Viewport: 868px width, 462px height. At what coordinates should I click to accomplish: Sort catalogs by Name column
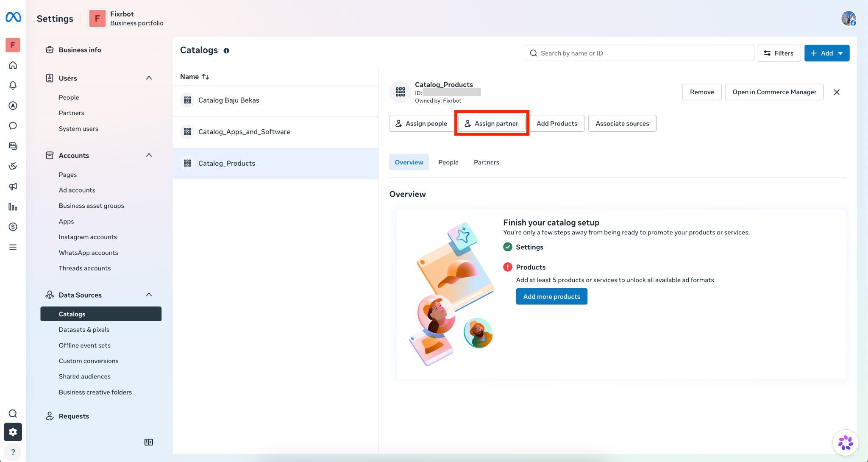pyautogui.click(x=195, y=77)
